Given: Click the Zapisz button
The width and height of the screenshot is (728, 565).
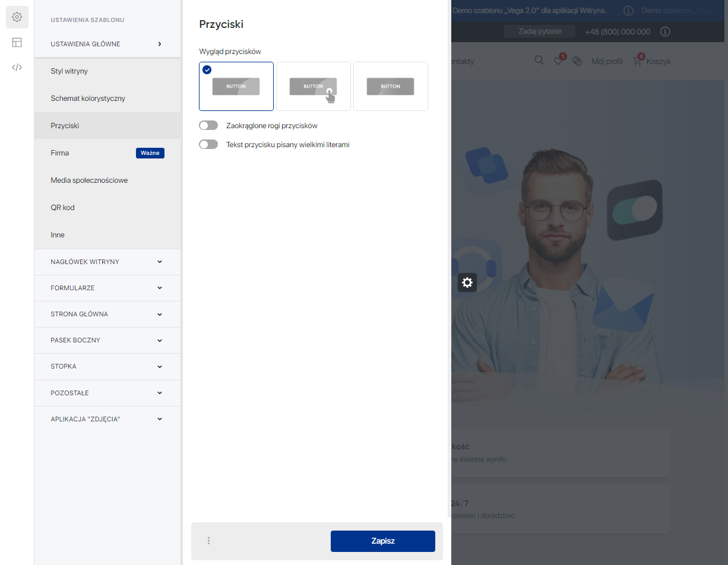Looking at the screenshot, I should click(382, 541).
